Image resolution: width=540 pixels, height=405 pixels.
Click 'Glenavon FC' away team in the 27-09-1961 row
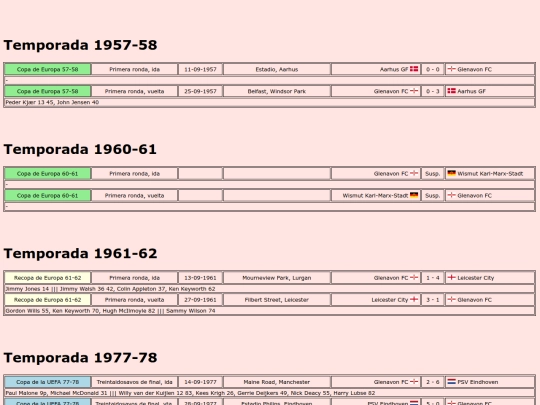[x=475, y=300]
